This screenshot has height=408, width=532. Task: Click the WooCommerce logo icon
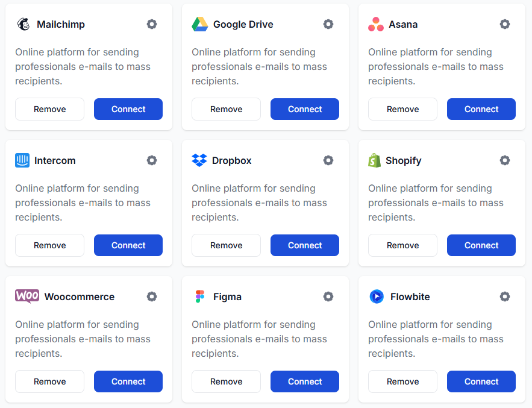(x=27, y=297)
